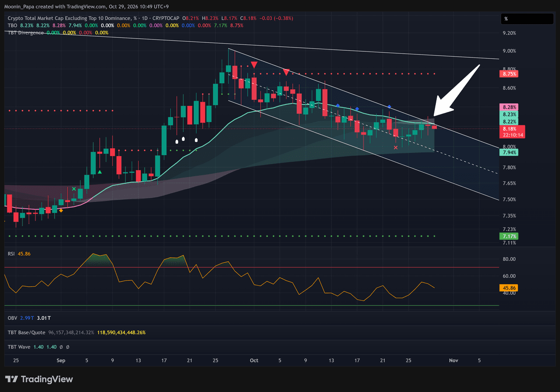The height and width of the screenshot is (392, 560).
Task: Click the OBV indicator legend name
Action: (12, 318)
